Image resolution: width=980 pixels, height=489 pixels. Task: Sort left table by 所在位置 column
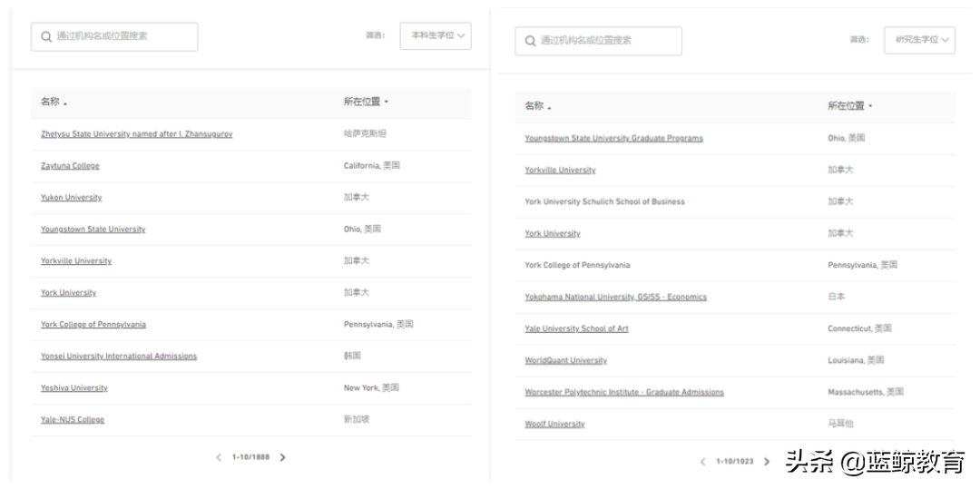pyautogui.click(x=366, y=102)
